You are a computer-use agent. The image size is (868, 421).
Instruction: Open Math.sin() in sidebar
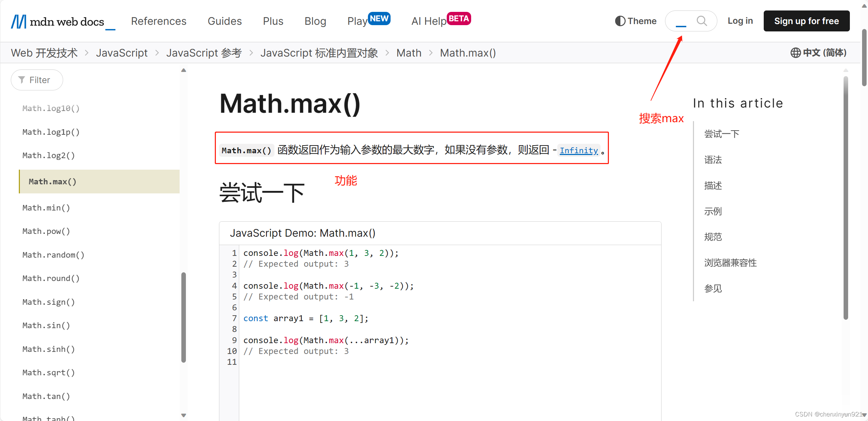pyautogui.click(x=46, y=325)
